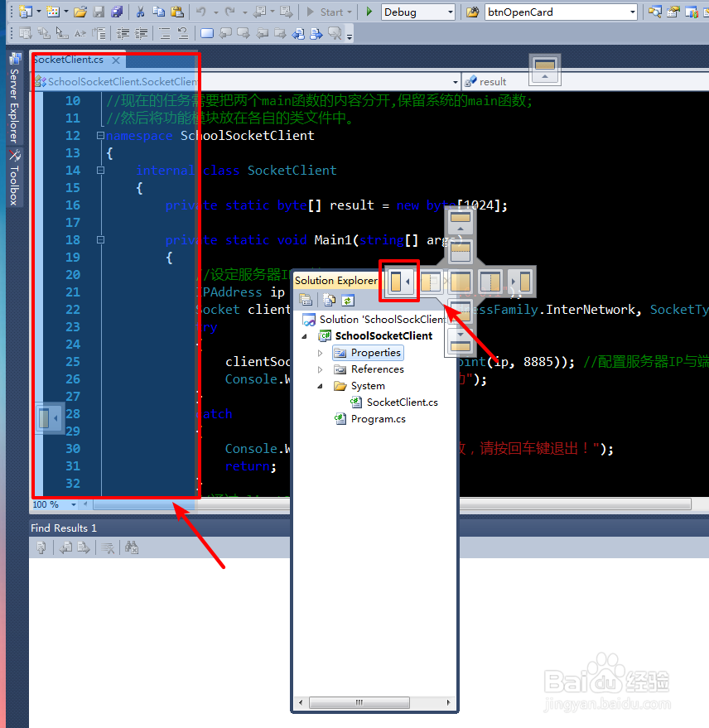Click the Find Results 1 panel title
The height and width of the screenshot is (728, 709).
point(64,528)
